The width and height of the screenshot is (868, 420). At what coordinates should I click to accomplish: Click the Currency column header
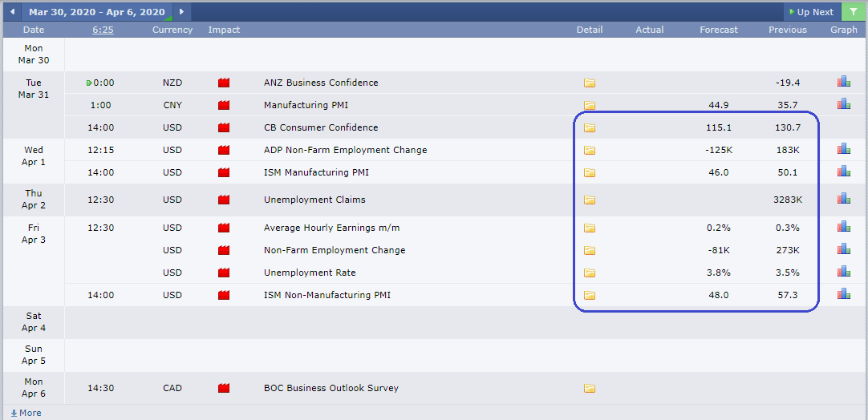[172, 30]
